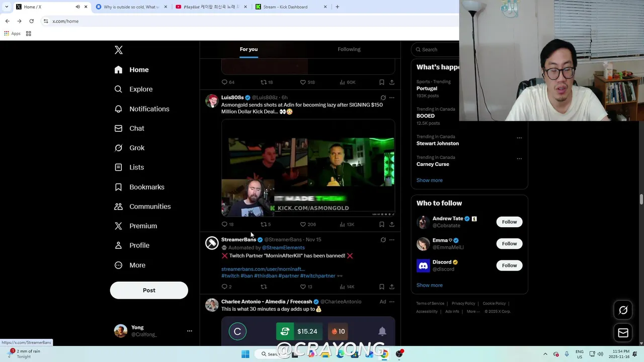644x362 pixels.
Task: Open account menu dots next to Yong
Action: coord(190,331)
